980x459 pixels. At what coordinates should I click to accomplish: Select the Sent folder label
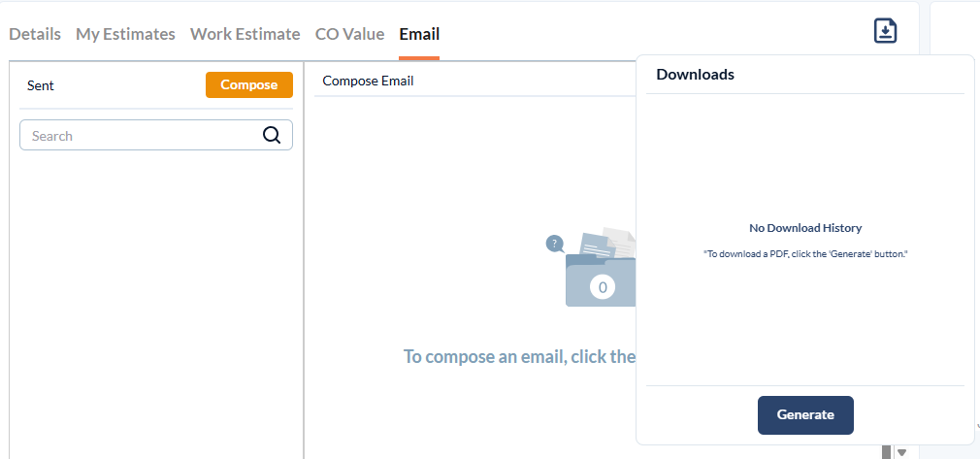[41, 85]
